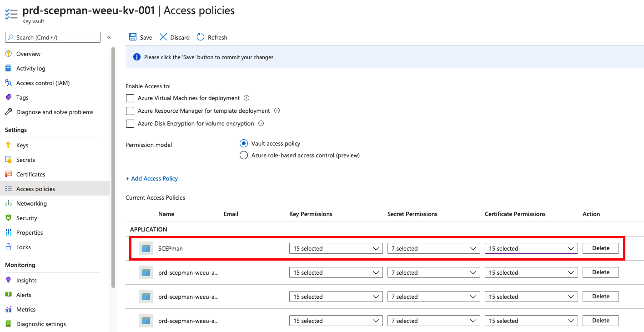Enable Azure Disk Encryption for volume encryption

pyautogui.click(x=130, y=124)
